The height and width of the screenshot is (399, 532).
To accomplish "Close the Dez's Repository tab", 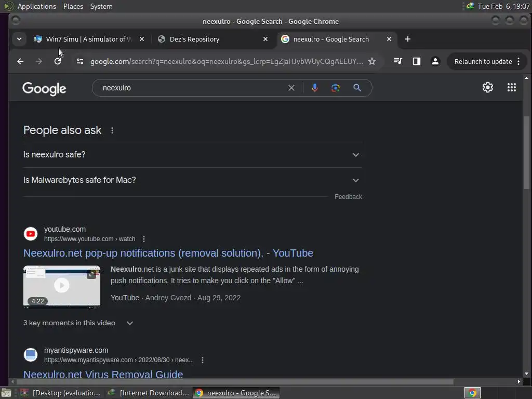I will (x=265, y=39).
